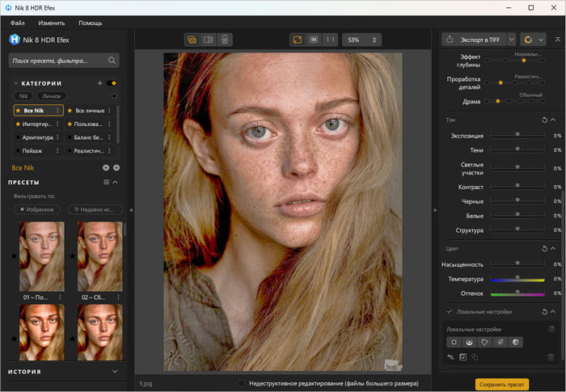
Task: Click the trash icon in local settings
Action: 551,356
